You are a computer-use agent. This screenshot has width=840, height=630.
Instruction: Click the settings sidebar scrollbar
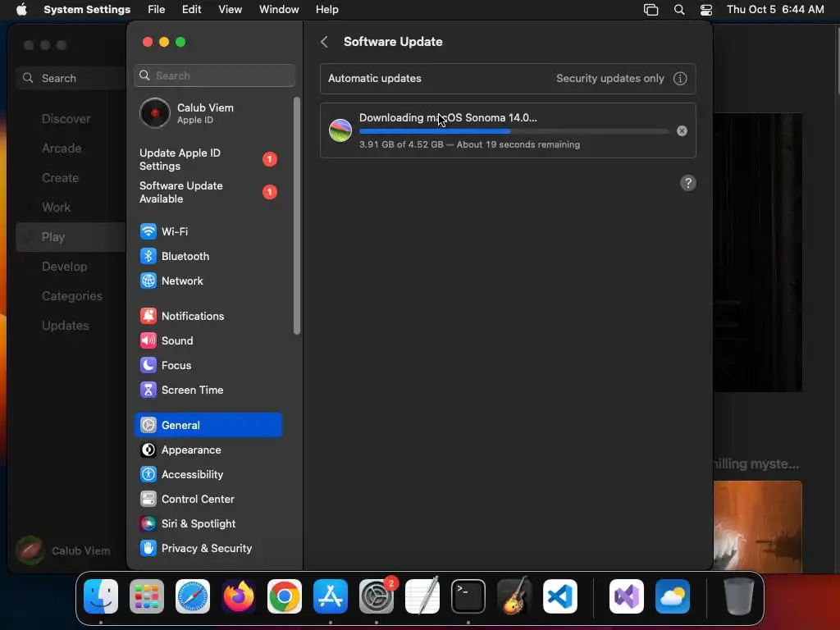(x=297, y=216)
